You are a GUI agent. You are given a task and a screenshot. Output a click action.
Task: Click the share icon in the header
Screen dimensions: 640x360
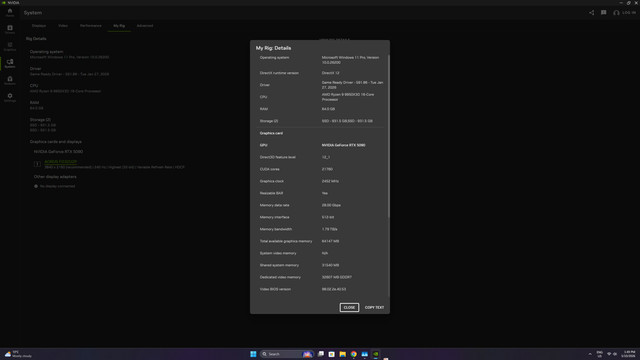pyautogui.click(x=591, y=13)
